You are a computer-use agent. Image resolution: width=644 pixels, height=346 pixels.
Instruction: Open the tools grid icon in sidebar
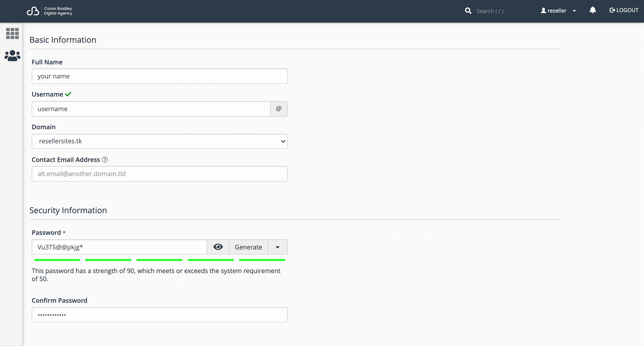[12, 33]
